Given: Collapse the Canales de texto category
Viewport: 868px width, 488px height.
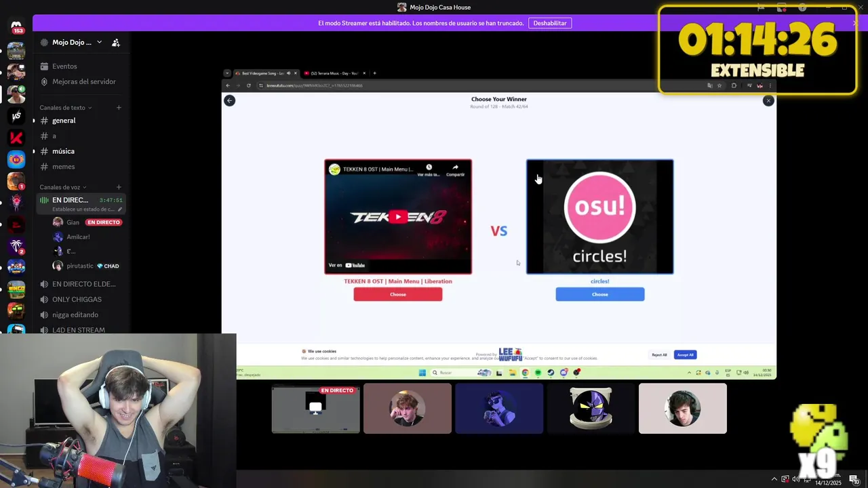Looking at the screenshot, I should pos(66,107).
